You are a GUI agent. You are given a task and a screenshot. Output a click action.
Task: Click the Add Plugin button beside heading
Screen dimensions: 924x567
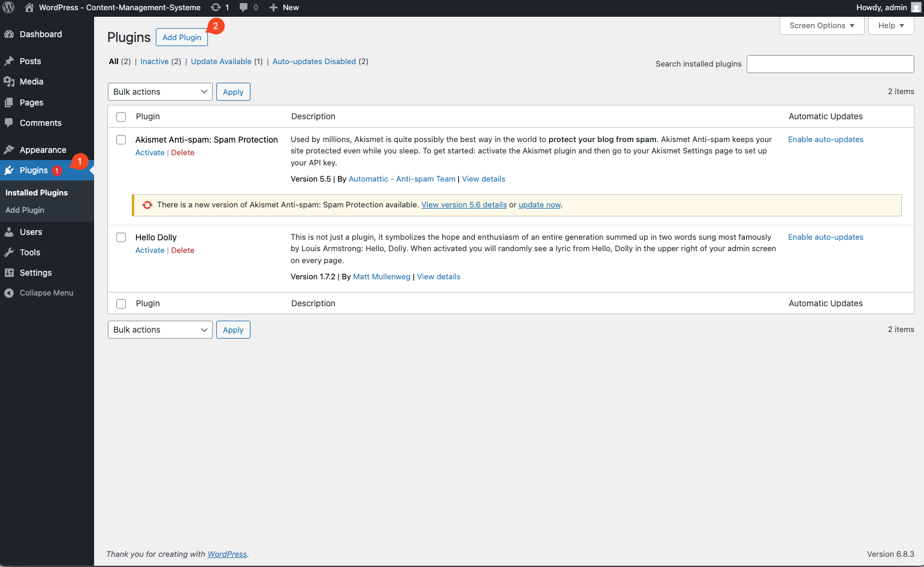(x=182, y=37)
